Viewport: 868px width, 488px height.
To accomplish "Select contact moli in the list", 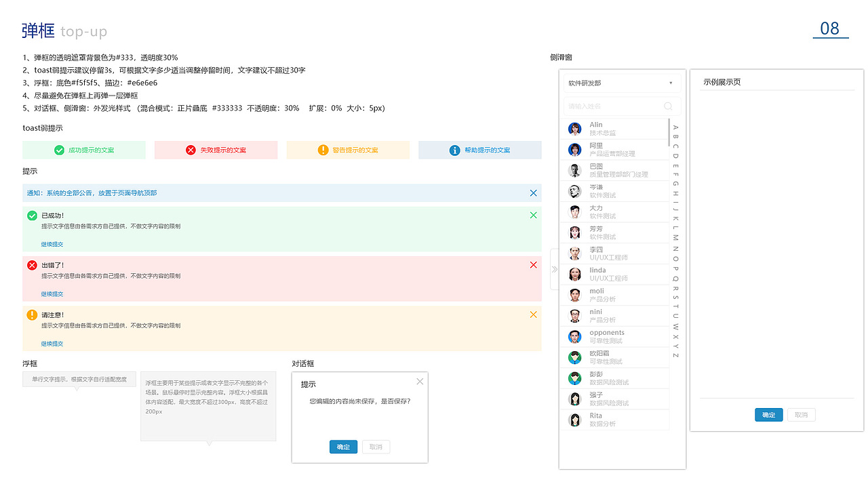I will click(614, 295).
